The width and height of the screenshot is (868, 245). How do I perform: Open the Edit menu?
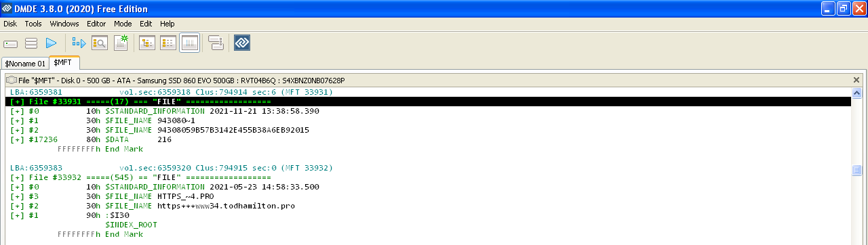pyautogui.click(x=146, y=24)
